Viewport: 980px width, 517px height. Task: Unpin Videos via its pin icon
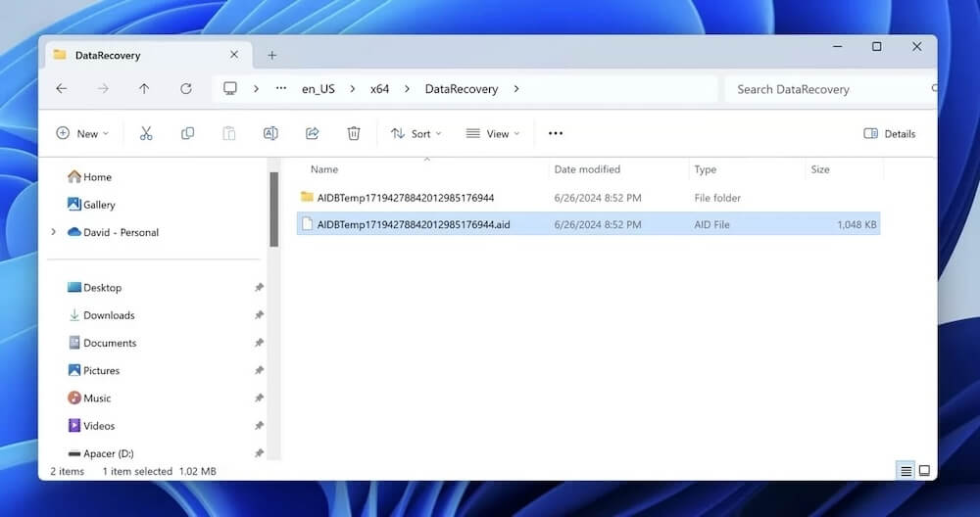[259, 425]
